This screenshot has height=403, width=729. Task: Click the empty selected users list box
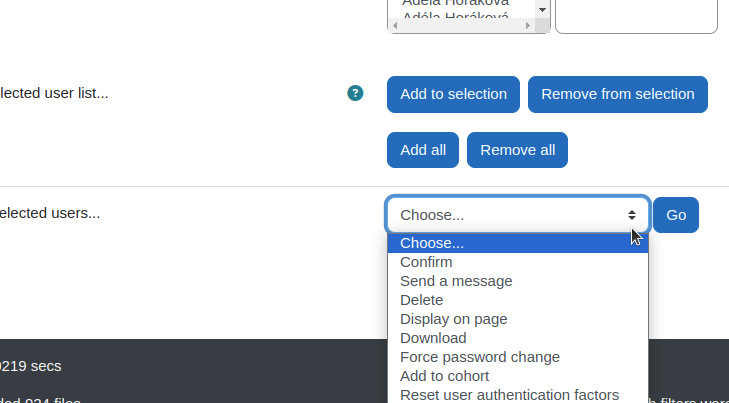(x=636, y=15)
